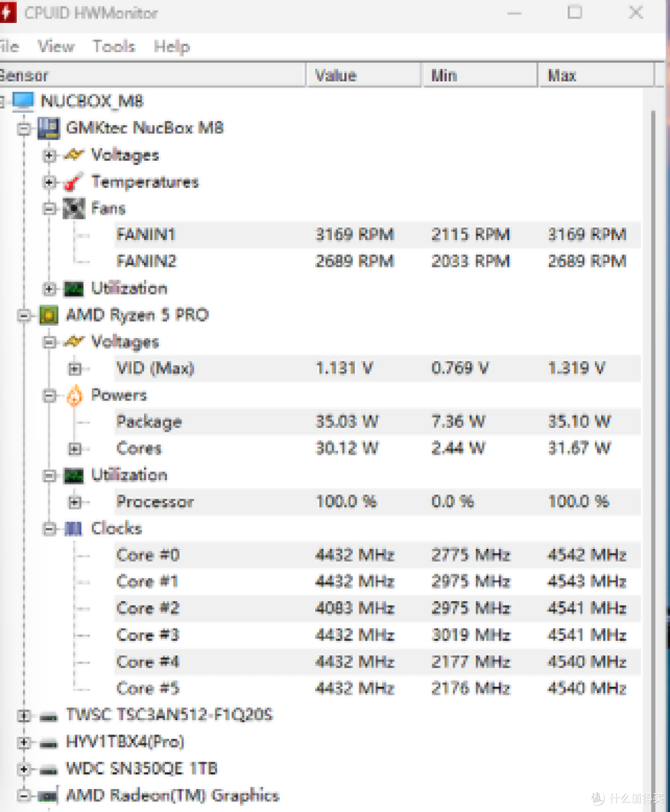Click the Sensor column header

153,75
